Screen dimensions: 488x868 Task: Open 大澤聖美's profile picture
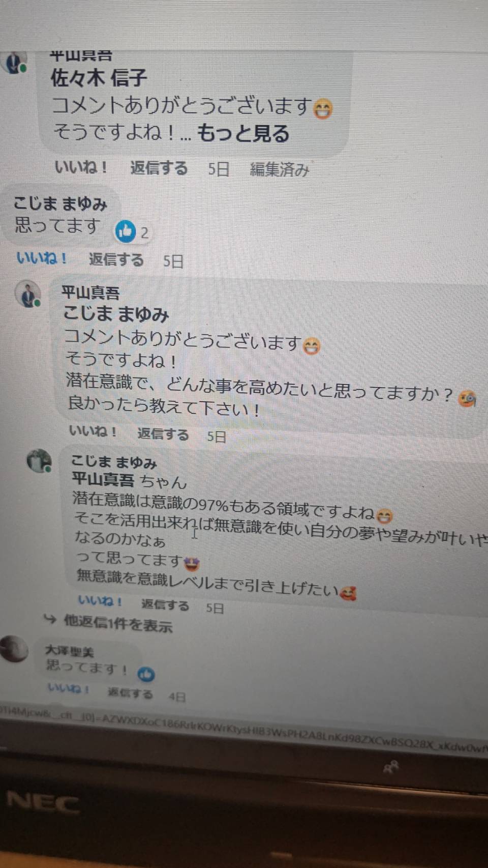14,649
